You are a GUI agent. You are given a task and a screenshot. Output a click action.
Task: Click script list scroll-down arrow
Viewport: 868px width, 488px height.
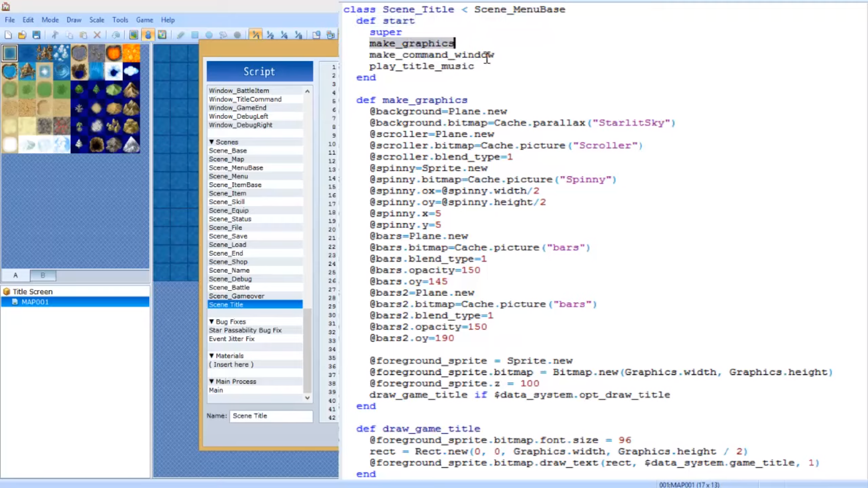tap(307, 398)
